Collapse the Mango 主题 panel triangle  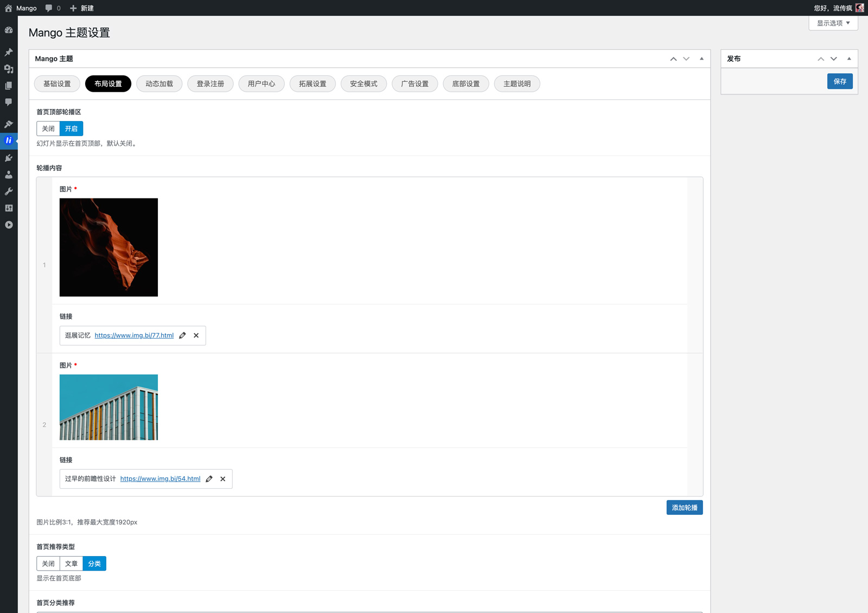click(x=701, y=59)
